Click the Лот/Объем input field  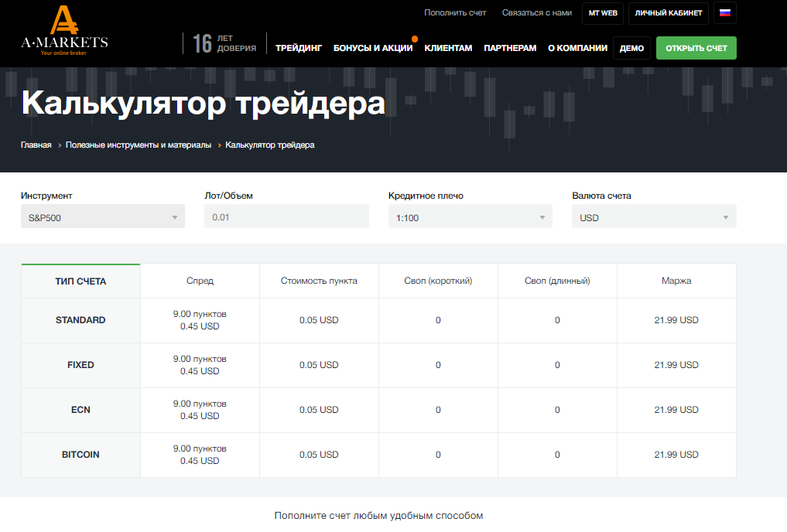coord(286,217)
